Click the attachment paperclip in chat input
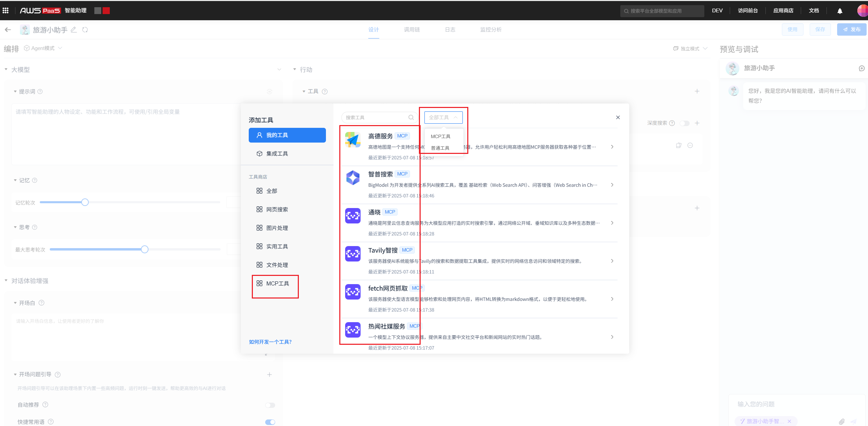868x426 pixels. click(x=842, y=422)
